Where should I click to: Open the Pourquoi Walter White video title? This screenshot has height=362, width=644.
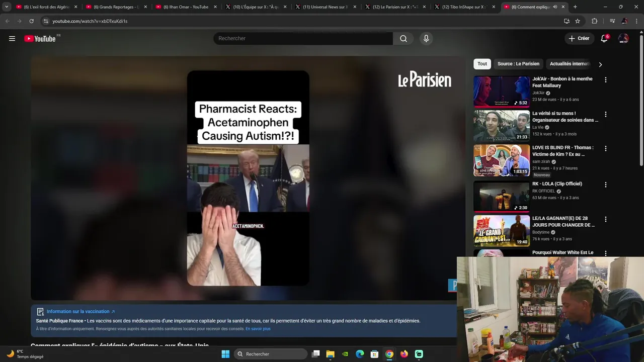click(x=563, y=252)
